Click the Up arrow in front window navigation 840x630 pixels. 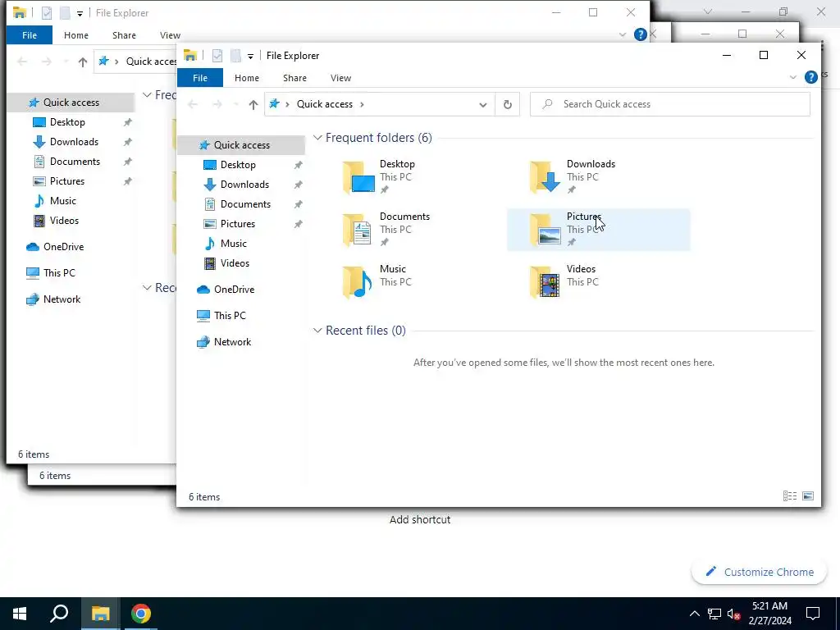(x=253, y=104)
